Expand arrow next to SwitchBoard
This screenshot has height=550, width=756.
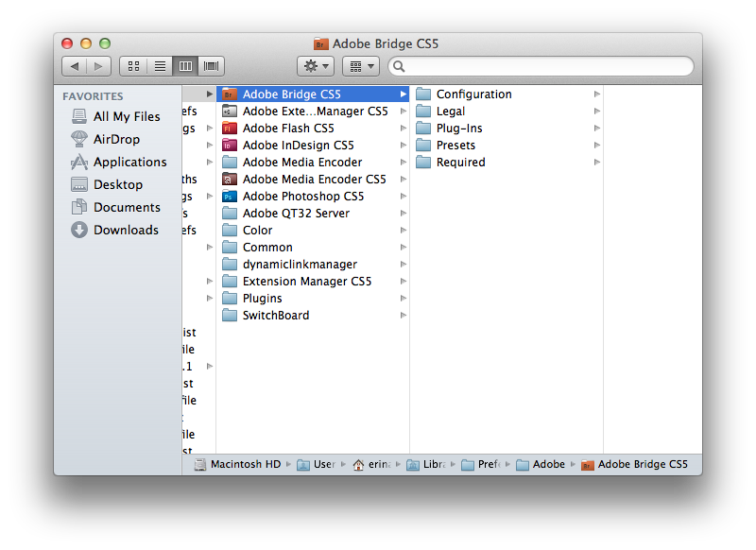[404, 316]
